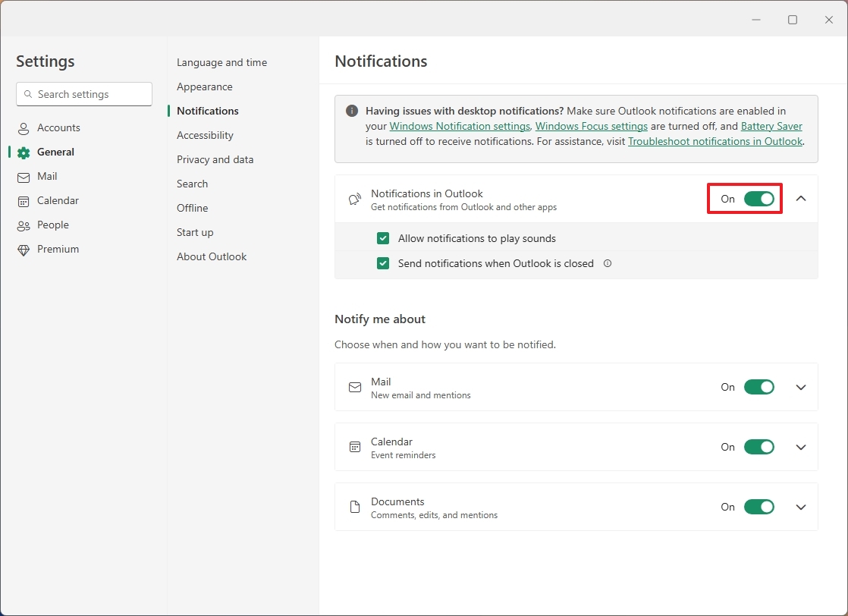Open Accessibility settings

(x=205, y=135)
